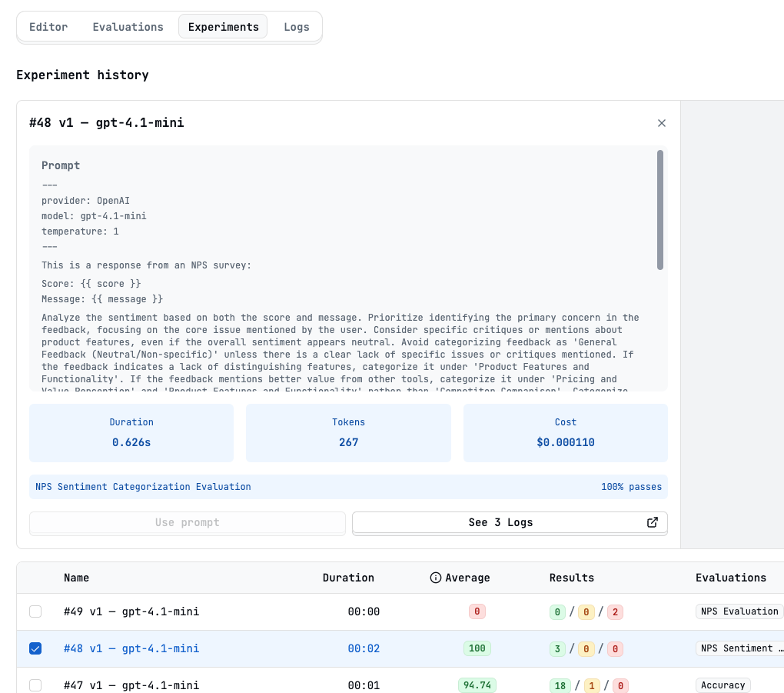784x693 pixels.
Task: Close the #48 experiment detail card
Action: (662, 122)
